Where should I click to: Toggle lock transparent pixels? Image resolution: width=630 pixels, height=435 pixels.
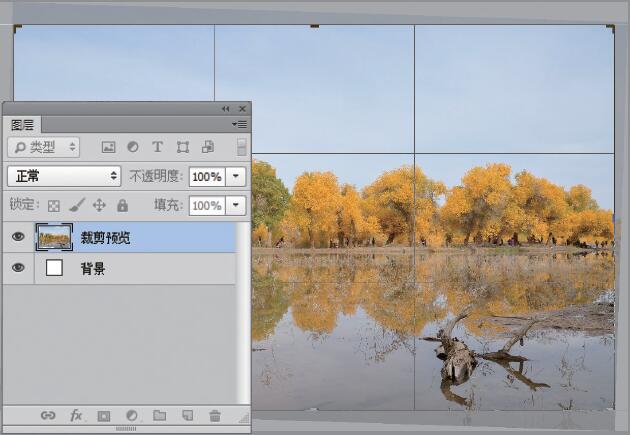pos(54,205)
